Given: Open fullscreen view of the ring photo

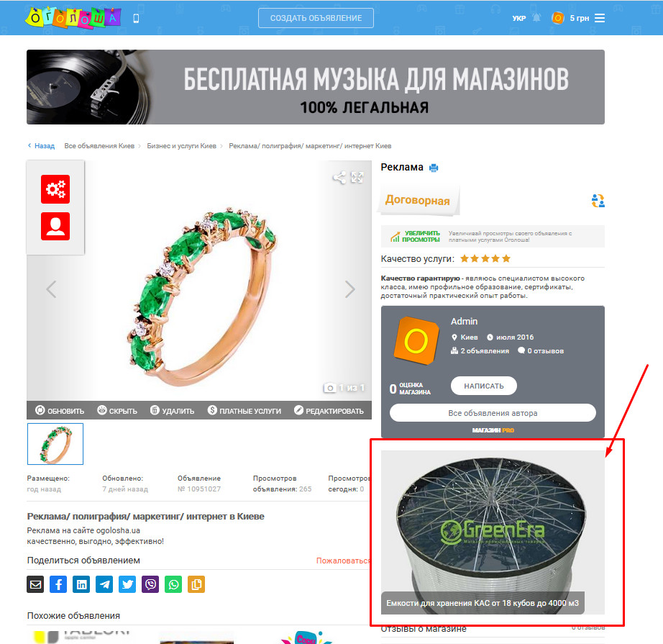Looking at the screenshot, I should 357,177.
